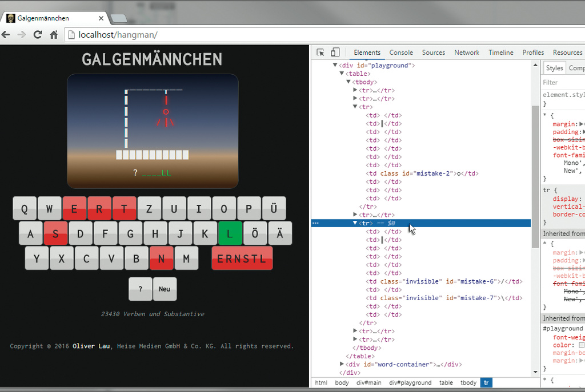Click the ? hint button
This screenshot has width=585, height=392.
pyautogui.click(x=141, y=289)
